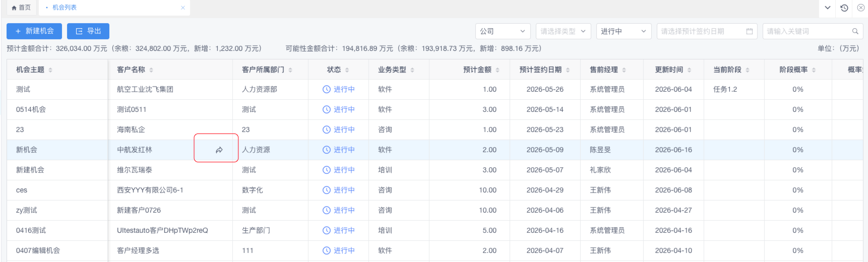Viewport: 868px width, 262px height.
Task: Click the 请输入关键词 search field
Action: tap(813, 31)
